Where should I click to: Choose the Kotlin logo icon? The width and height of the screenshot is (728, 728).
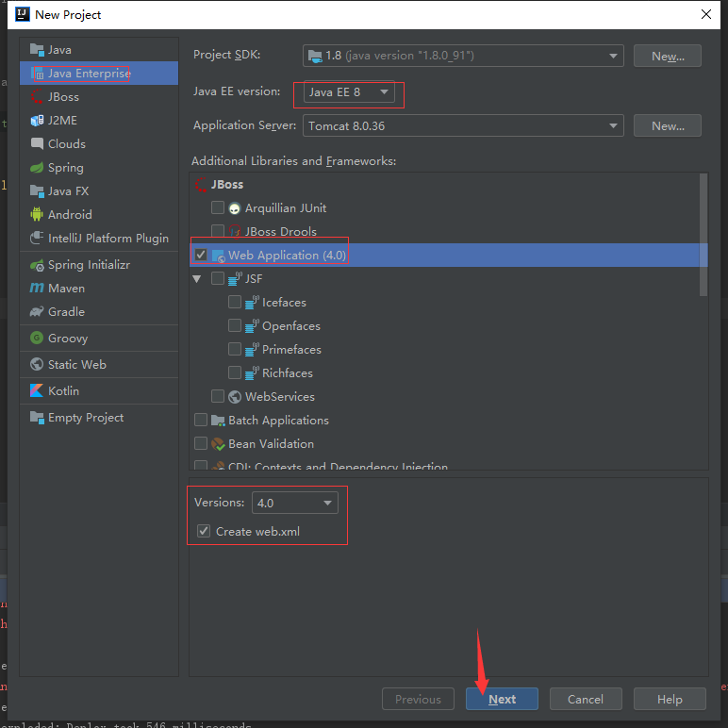tap(37, 391)
